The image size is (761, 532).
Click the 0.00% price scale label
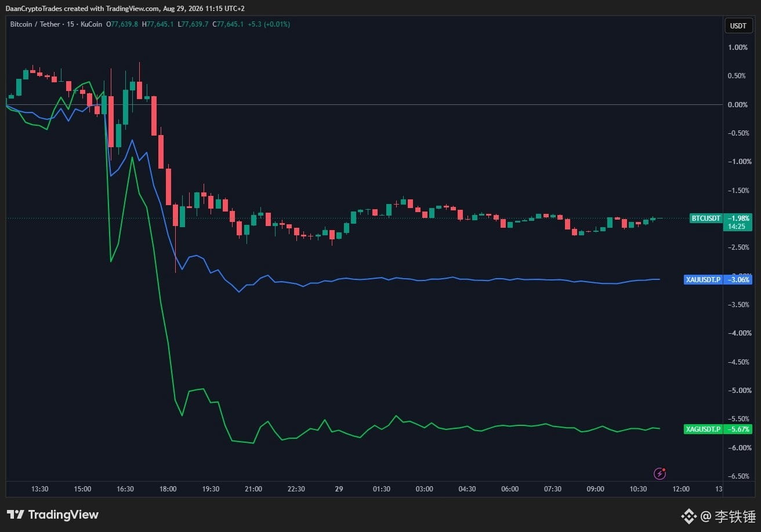click(737, 105)
